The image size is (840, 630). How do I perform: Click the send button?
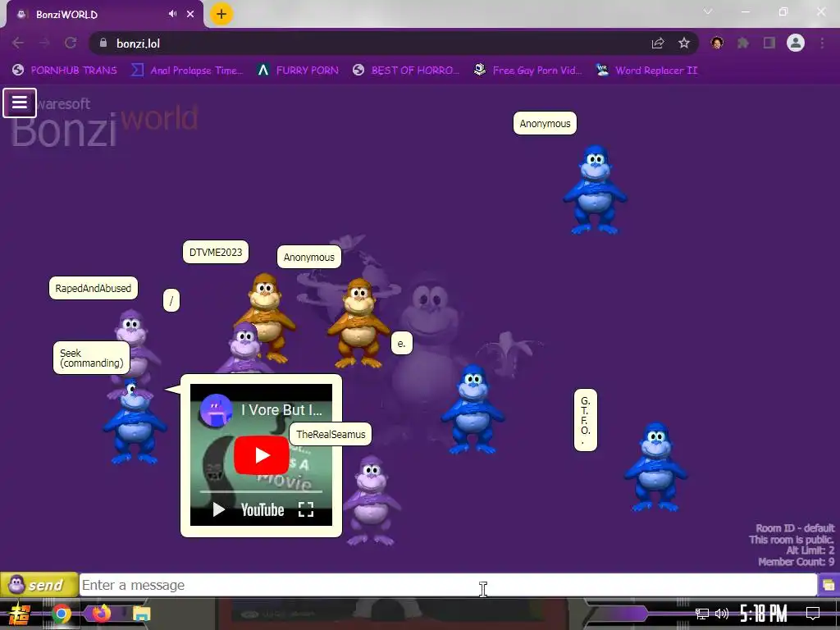pos(39,584)
